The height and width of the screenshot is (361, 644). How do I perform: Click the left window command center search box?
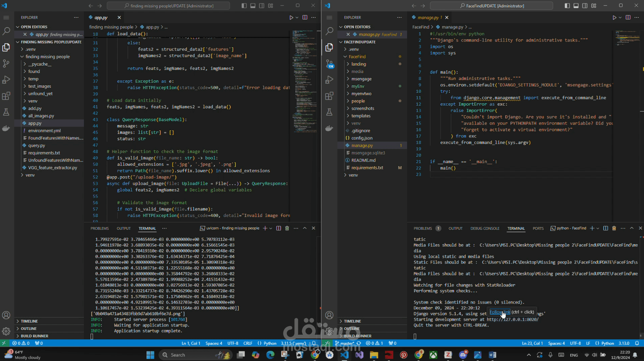pyautogui.click(x=169, y=6)
